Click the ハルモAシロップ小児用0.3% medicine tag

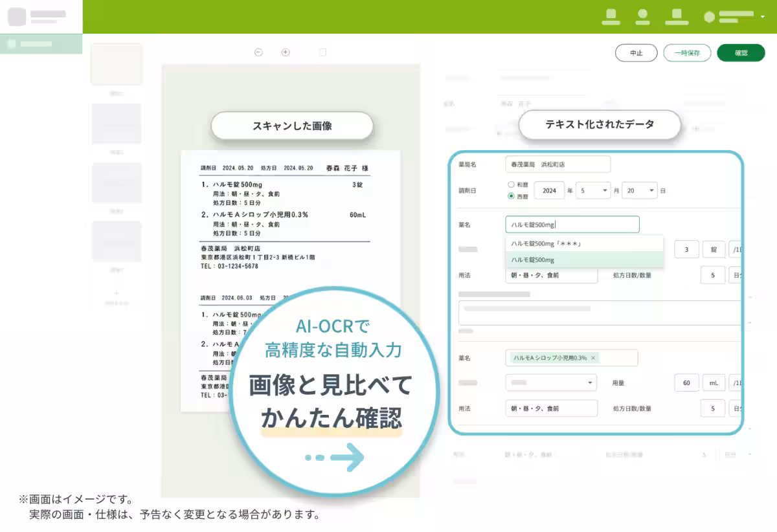pyautogui.click(x=554, y=358)
